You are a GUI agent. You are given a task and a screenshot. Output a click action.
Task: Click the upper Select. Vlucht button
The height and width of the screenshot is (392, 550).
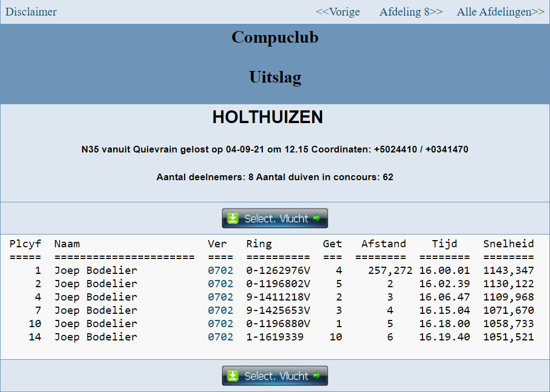tap(275, 218)
